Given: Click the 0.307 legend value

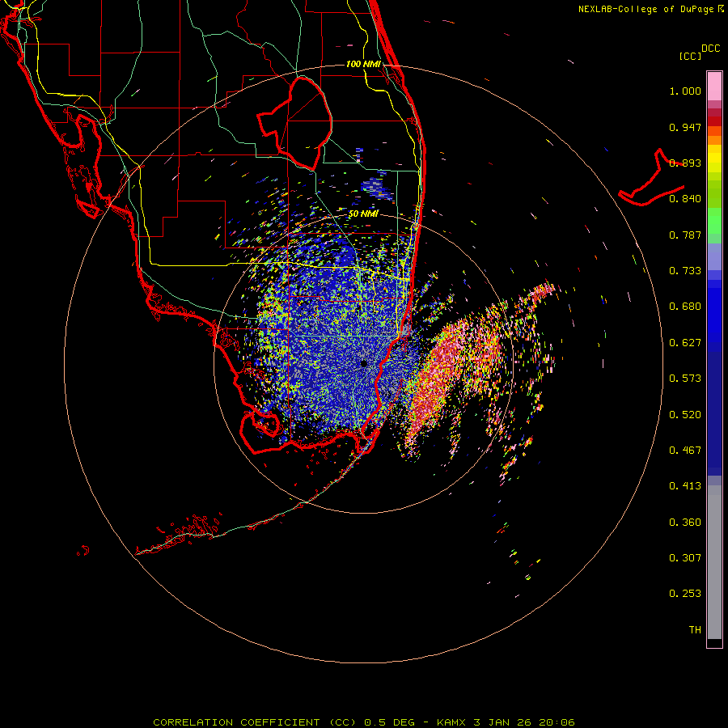Looking at the screenshot, I should pyautogui.click(x=685, y=558).
